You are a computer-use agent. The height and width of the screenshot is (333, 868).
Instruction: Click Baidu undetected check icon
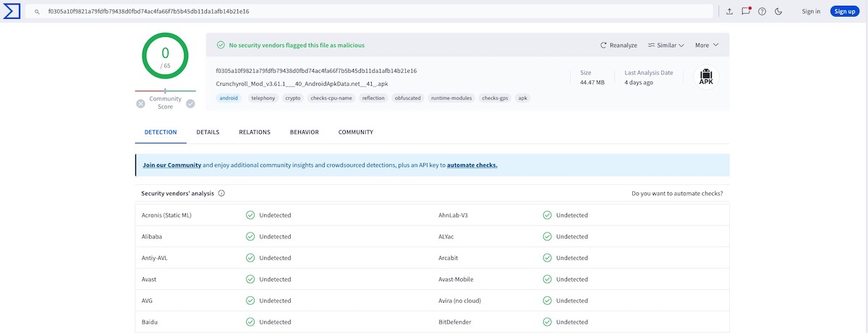(x=250, y=321)
